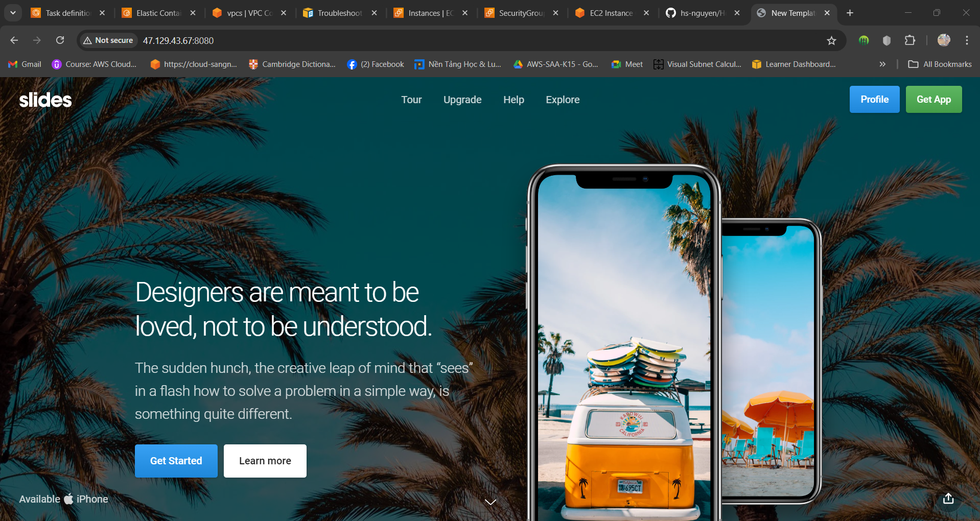Open the new tab plus button

click(x=850, y=13)
